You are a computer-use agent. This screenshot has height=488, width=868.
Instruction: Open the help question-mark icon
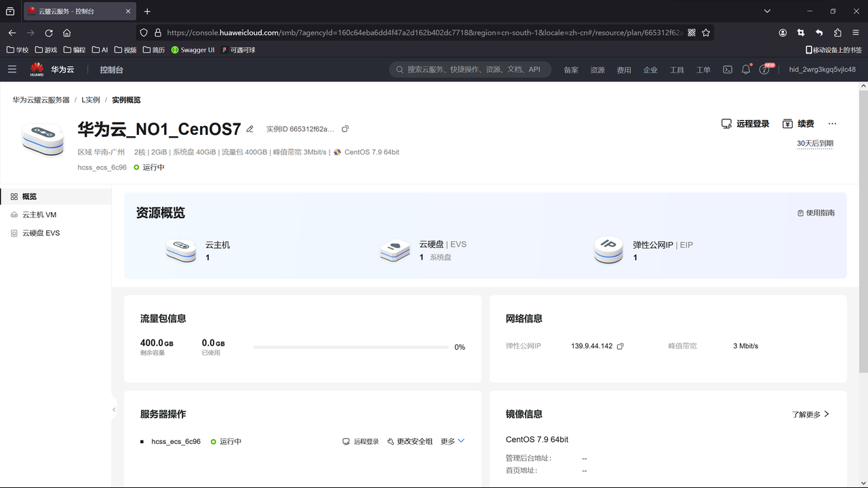point(764,69)
